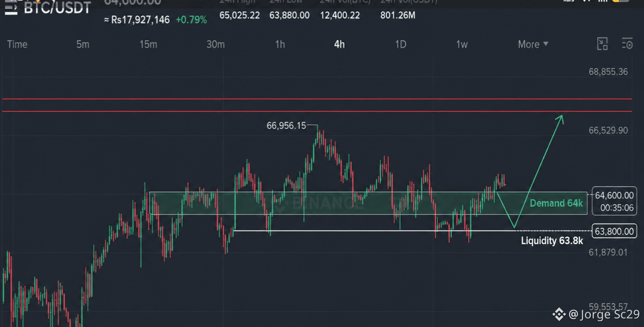Select the 5m timeframe
Viewport: 644px width, 327px height.
pos(83,44)
